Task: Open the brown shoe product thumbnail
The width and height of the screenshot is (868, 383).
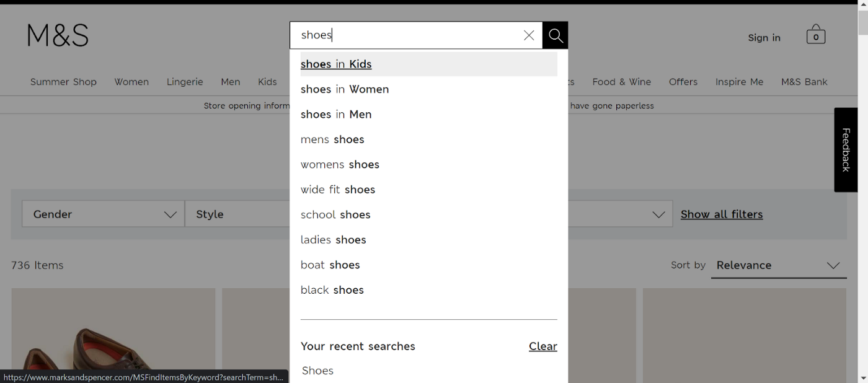Action: [x=113, y=335]
